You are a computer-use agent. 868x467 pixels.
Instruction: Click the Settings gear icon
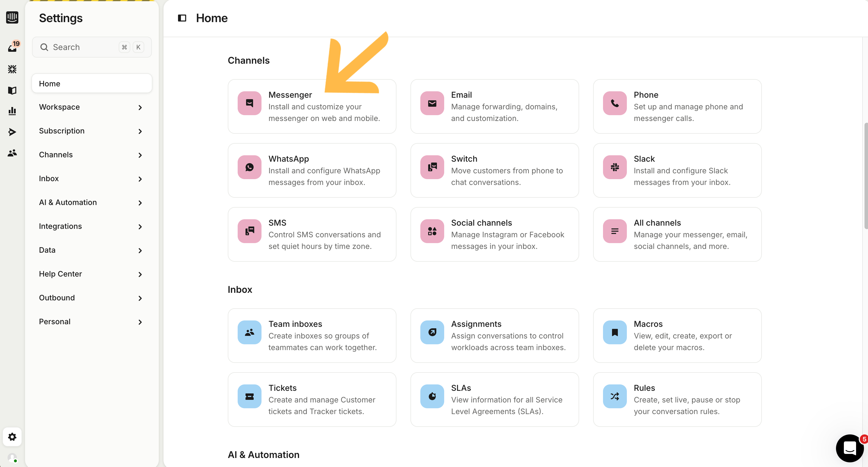(12, 437)
